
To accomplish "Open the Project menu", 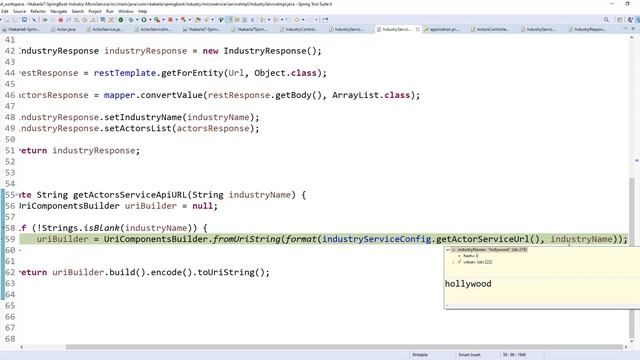I will click(x=95, y=11).
